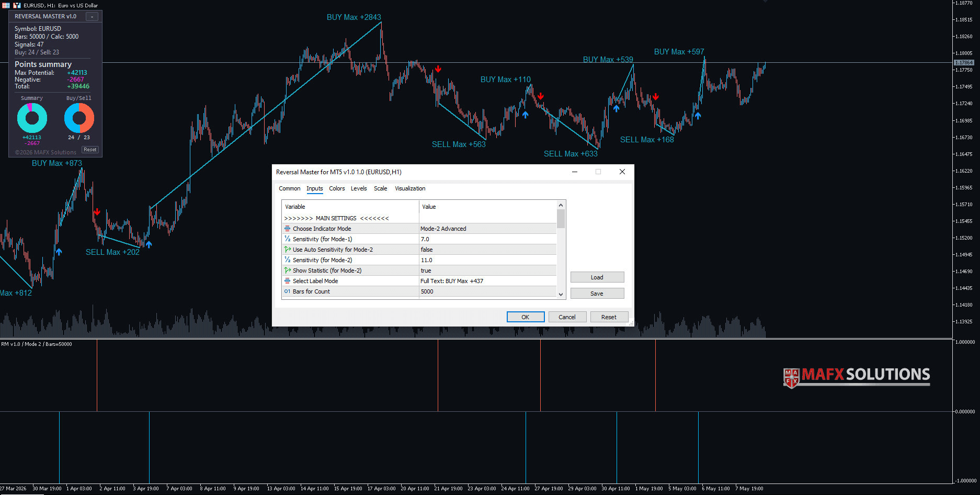Click the Load button

pyautogui.click(x=597, y=277)
